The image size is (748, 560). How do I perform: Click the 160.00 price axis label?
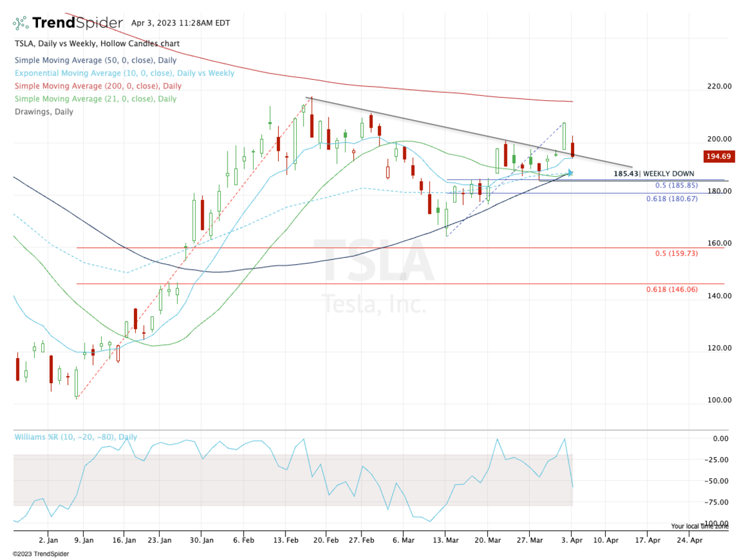click(x=719, y=244)
